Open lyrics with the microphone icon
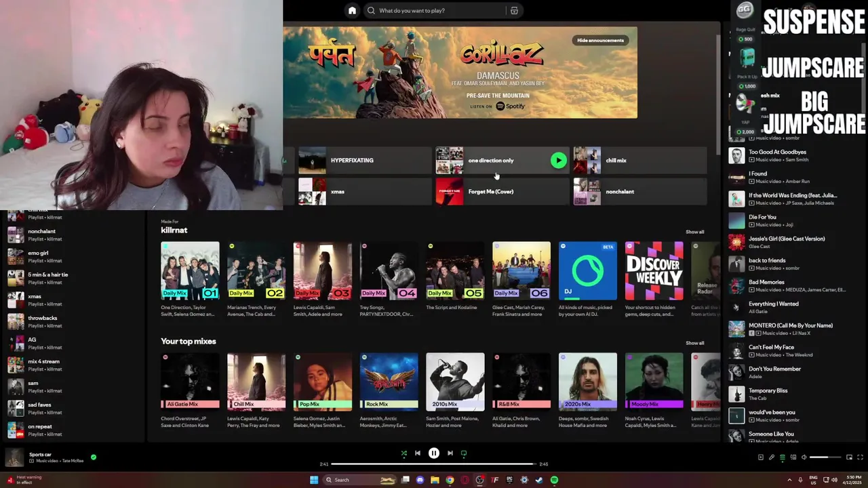Viewport: 868px width, 488px height. click(771, 457)
